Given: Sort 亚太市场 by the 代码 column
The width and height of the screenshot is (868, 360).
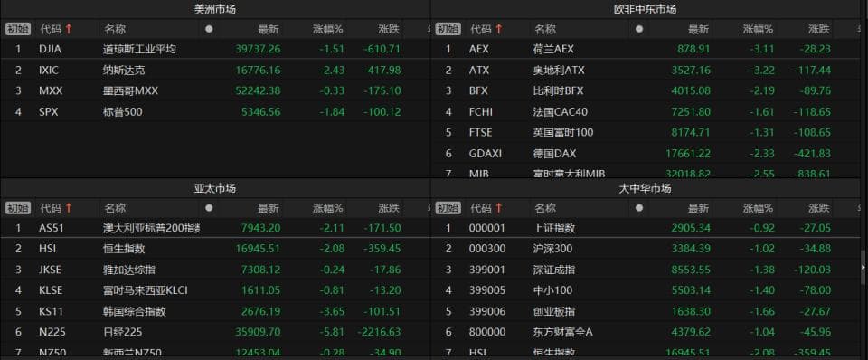Looking at the screenshot, I should pyautogui.click(x=55, y=208).
